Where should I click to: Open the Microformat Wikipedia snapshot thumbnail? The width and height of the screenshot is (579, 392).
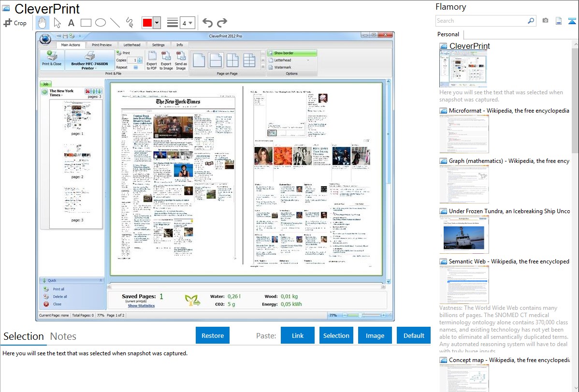coord(464,134)
